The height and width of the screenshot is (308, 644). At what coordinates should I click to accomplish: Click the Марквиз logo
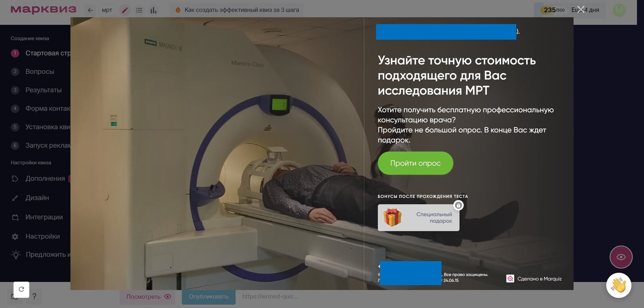point(43,9)
